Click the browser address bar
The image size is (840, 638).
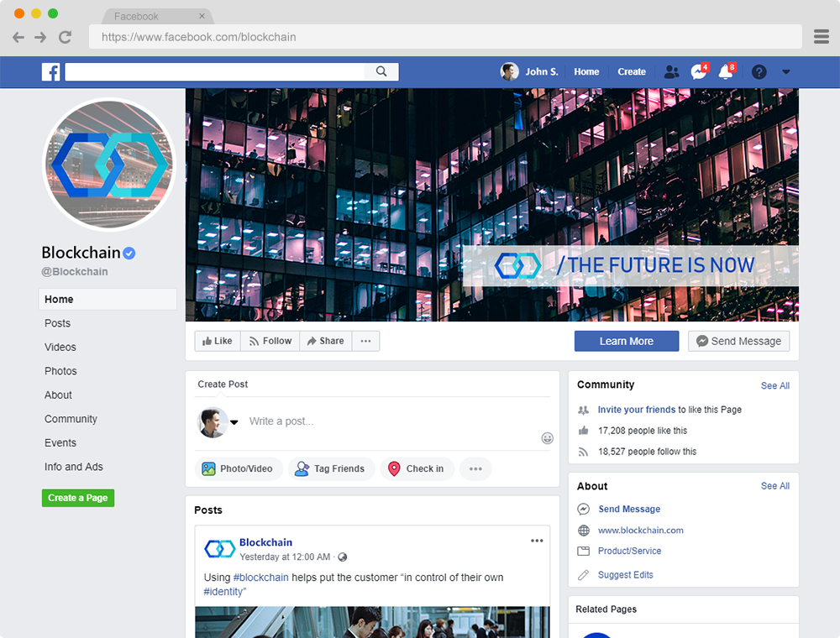(x=445, y=37)
